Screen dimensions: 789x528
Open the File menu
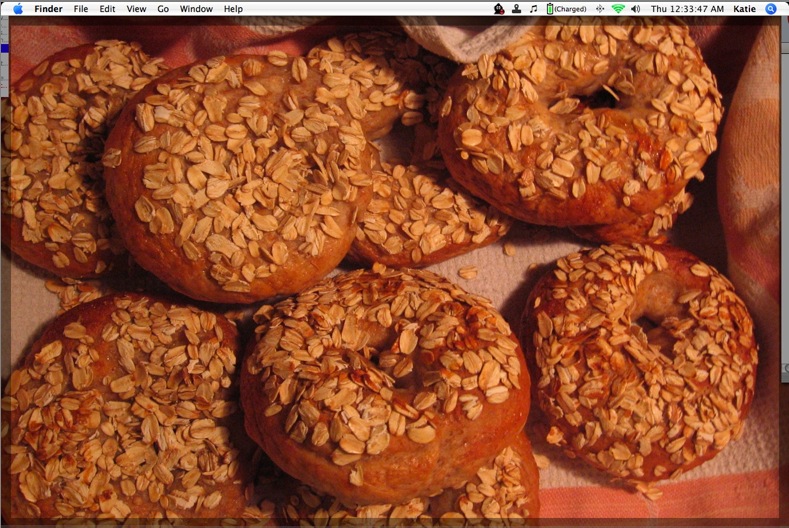(x=81, y=9)
